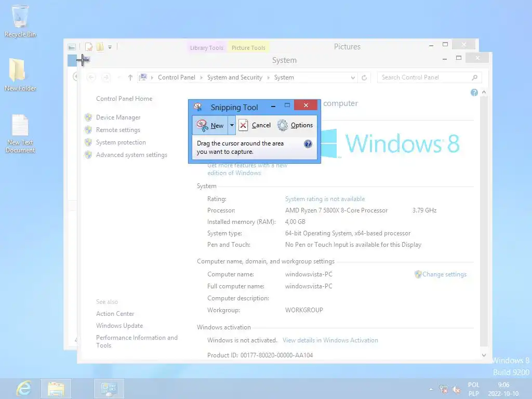This screenshot has height=399, width=532.
Task: Click Properties icon in Pictures quick access toolbar
Action: (89, 47)
